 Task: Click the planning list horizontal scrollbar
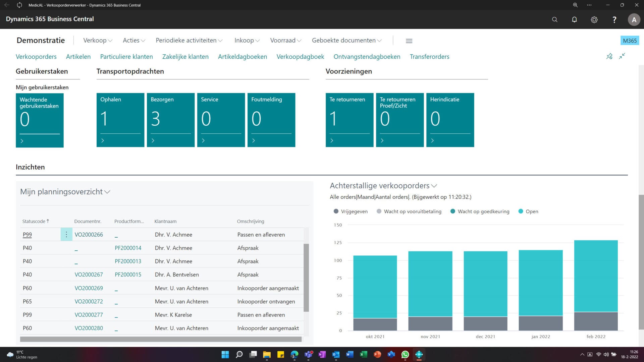pos(161,339)
